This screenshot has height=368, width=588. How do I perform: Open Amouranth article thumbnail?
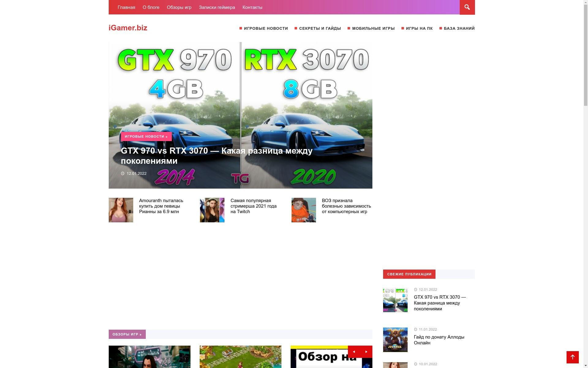tap(121, 210)
